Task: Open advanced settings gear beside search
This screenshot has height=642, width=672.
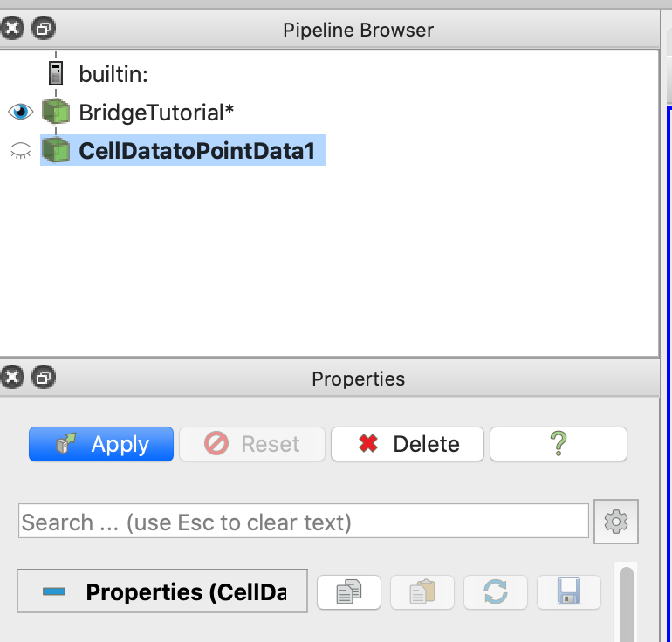Action: [616, 522]
